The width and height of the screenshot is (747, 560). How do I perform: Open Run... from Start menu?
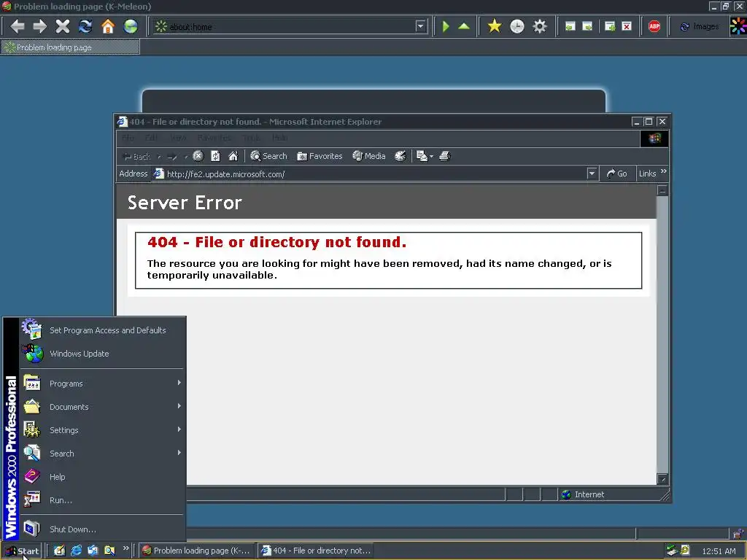[101, 500]
